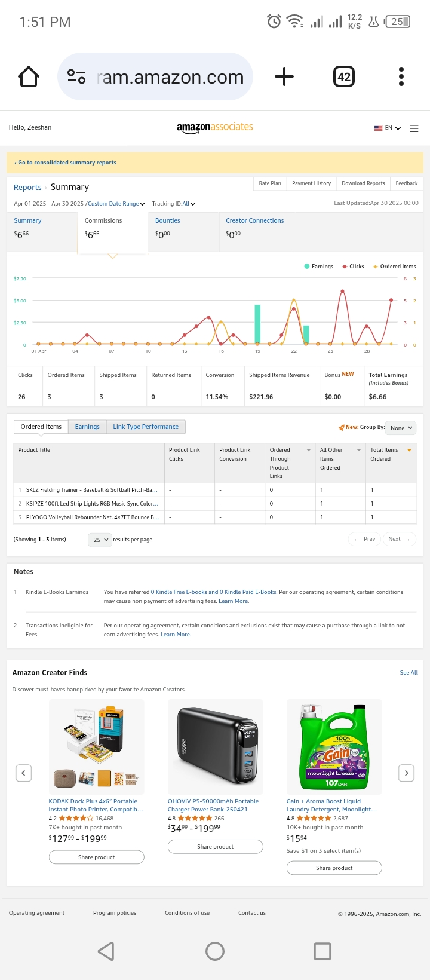Open Conditions of use footer link
Viewport: 430px width, 980px height.
[x=187, y=913]
